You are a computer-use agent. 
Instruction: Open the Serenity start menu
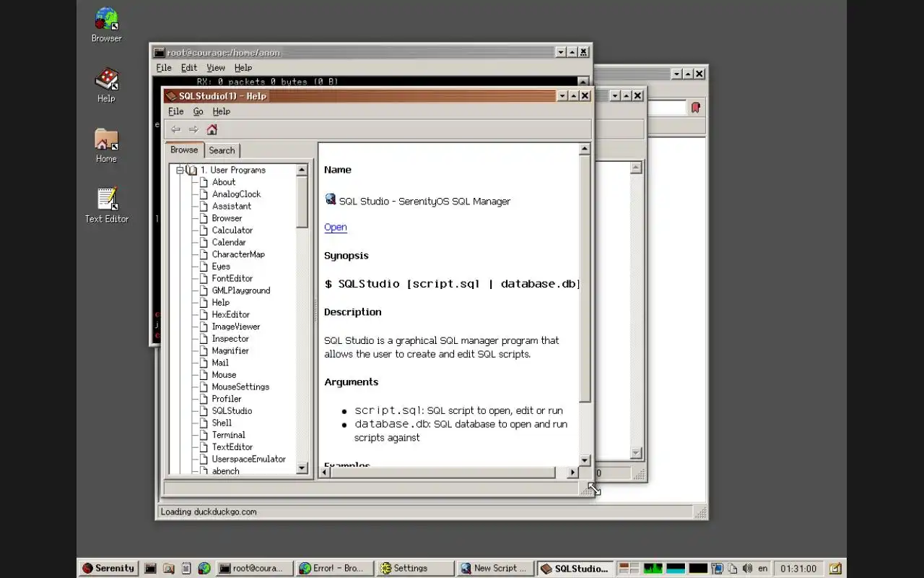pos(108,569)
